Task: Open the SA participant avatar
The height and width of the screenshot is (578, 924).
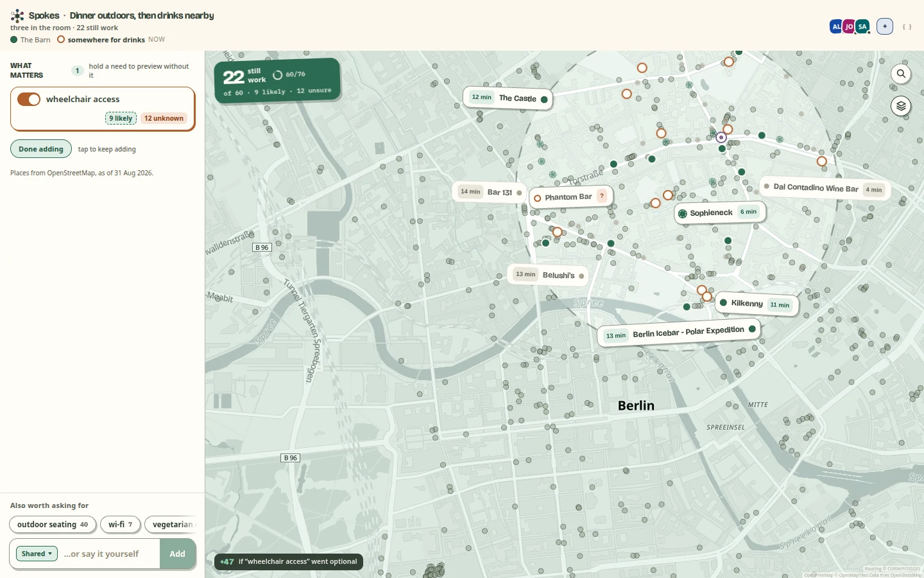Action: (x=862, y=26)
